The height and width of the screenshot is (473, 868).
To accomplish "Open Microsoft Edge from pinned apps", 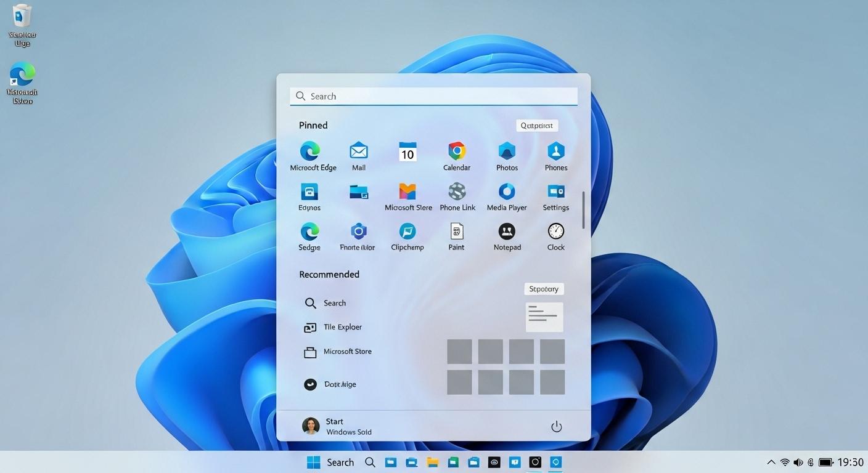I will click(x=310, y=154).
